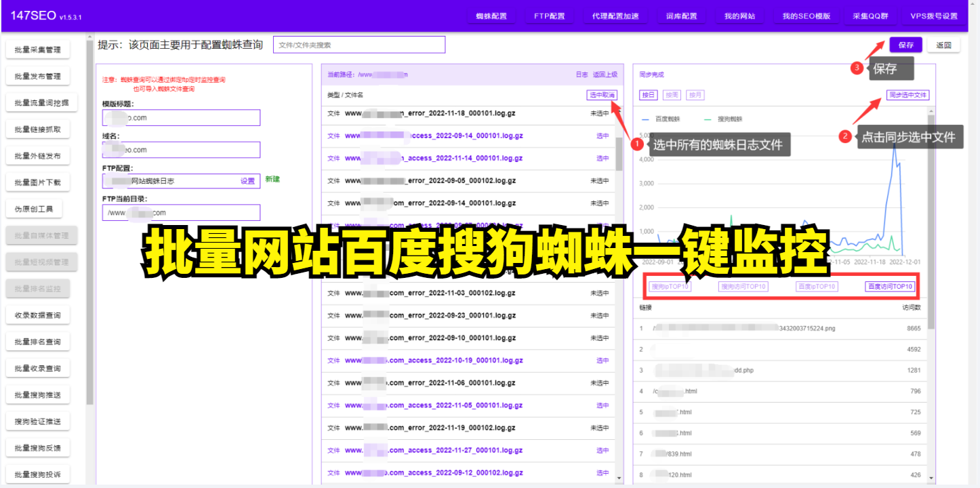The height and width of the screenshot is (488, 980).
Task: Select the 搜狗访问TOP10 tab
Action: click(743, 287)
